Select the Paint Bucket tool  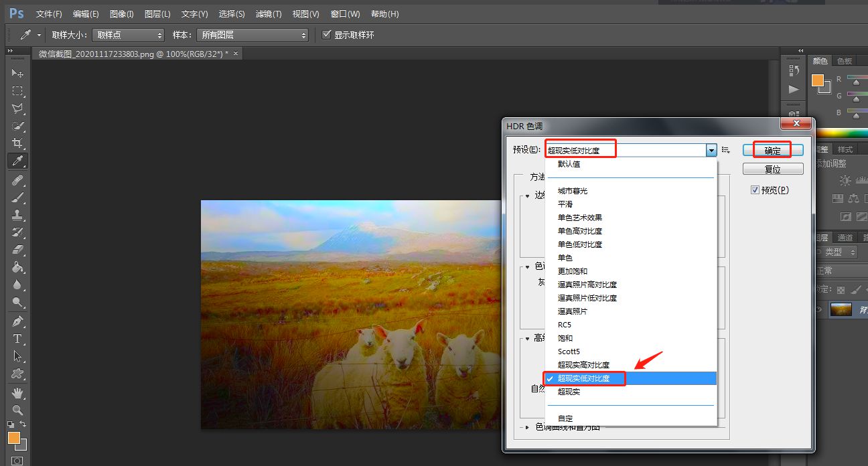(17, 267)
